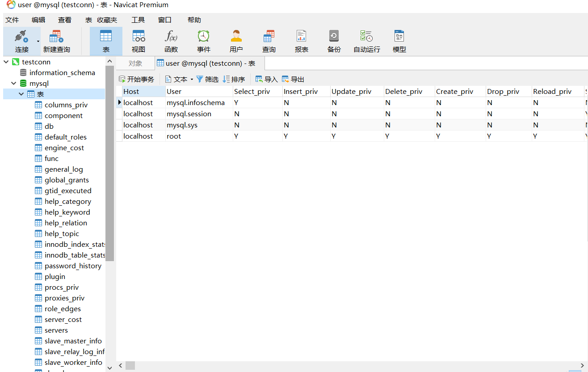Collapse the 表 tables node
This screenshot has width=588, height=372.
coord(21,94)
